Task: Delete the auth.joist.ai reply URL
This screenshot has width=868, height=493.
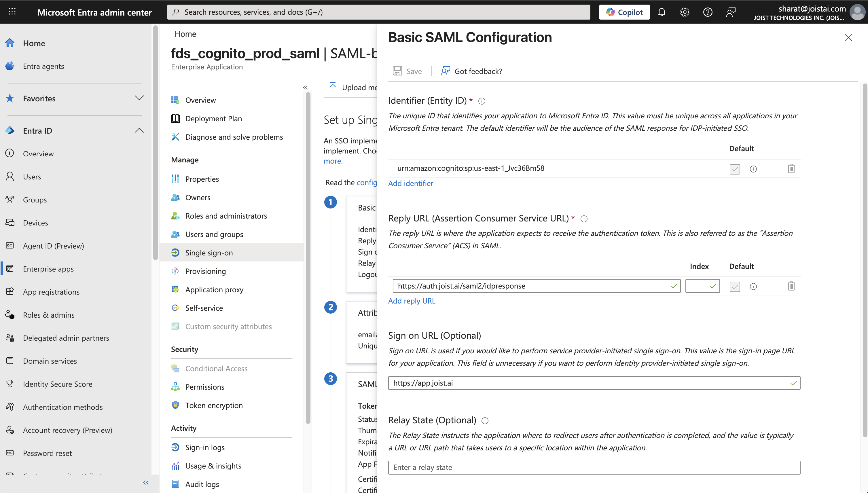Action: pyautogui.click(x=791, y=286)
